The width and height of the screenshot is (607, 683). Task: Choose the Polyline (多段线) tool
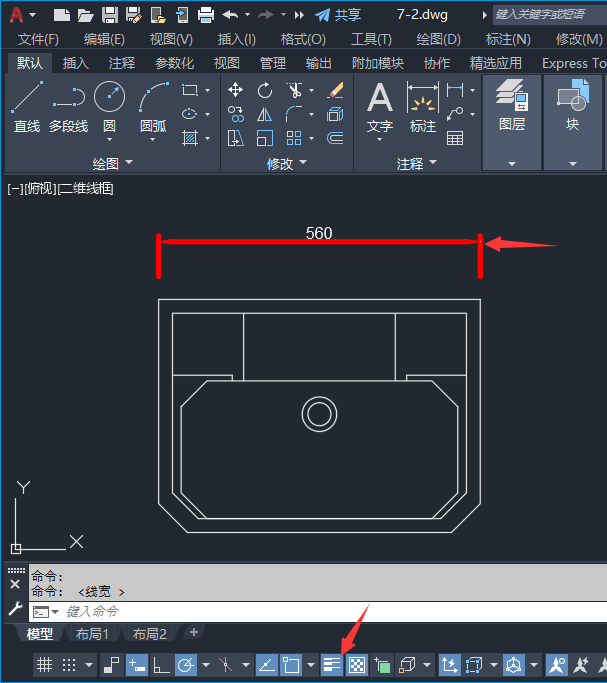[x=69, y=106]
